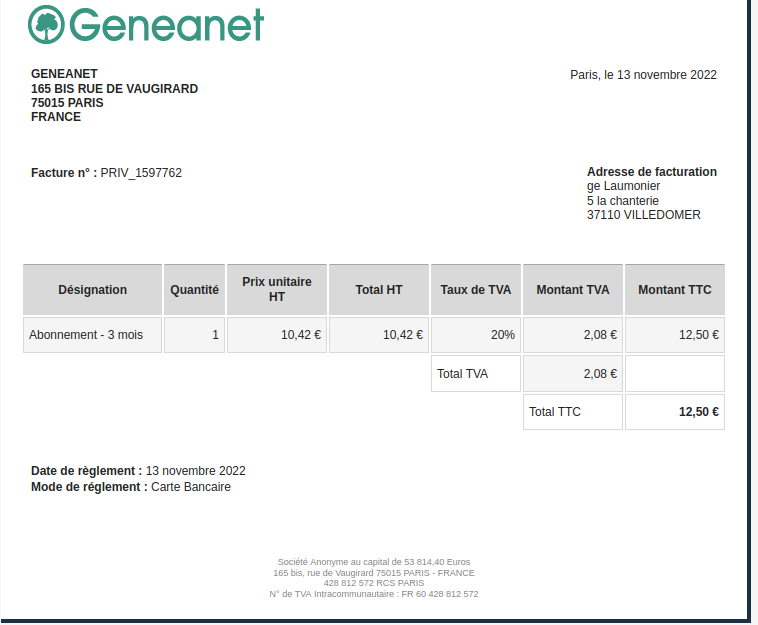Image resolution: width=758 pixels, height=625 pixels.
Task: Click the Désignation column header
Action: [x=93, y=290]
